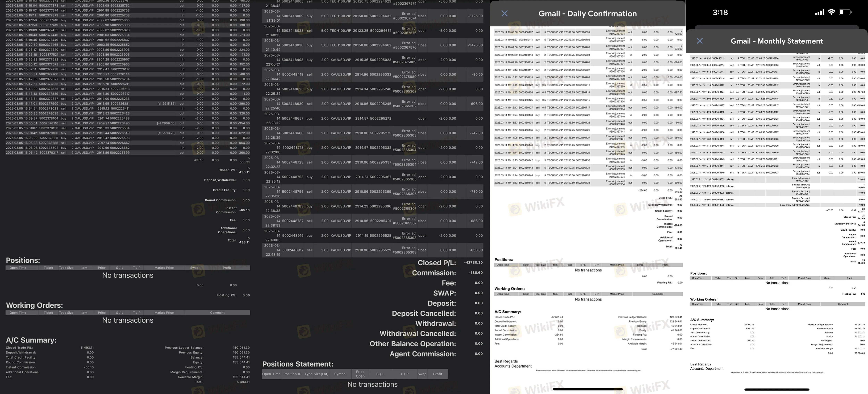This screenshot has height=394, width=868.
Task: Click 'Accounts Department' in Monthly Statement
Action: 707,369
